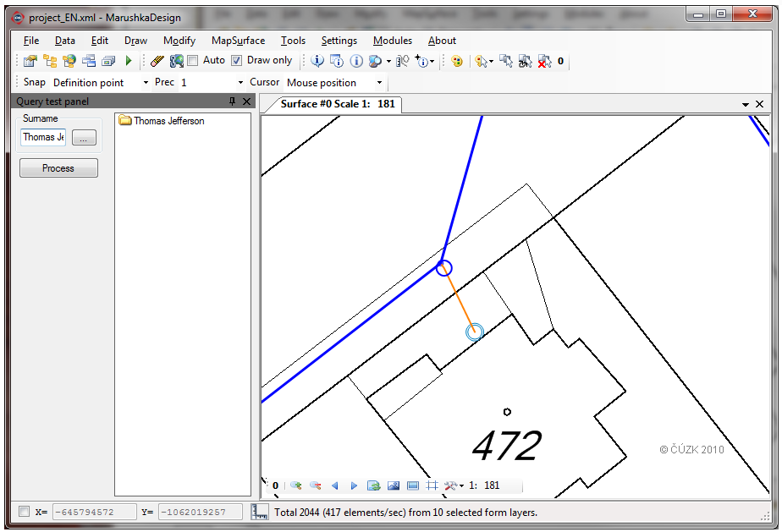Click the globe data store icon
This screenshot has width=782, height=532.
(69, 61)
